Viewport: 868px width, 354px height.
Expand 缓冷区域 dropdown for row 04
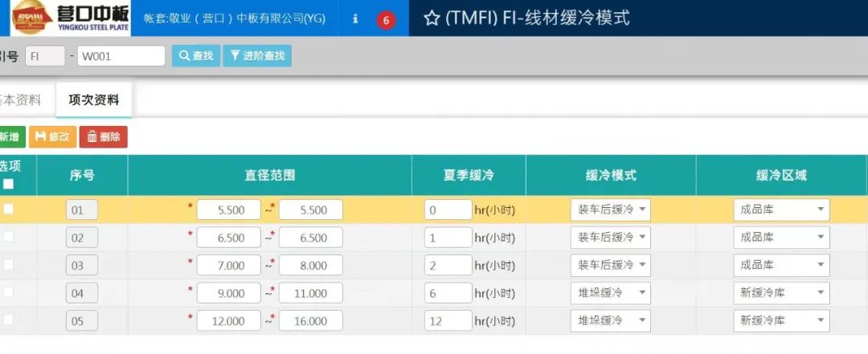point(781,293)
